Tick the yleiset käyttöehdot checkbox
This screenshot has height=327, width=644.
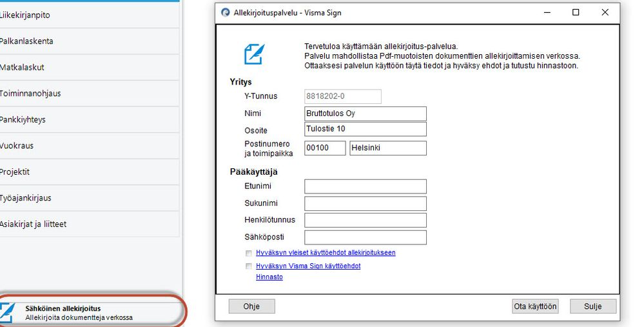click(248, 253)
